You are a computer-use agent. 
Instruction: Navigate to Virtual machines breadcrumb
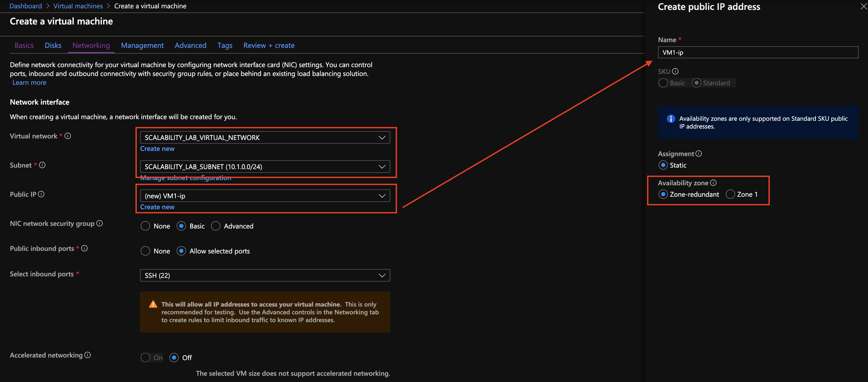click(x=78, y=6)
